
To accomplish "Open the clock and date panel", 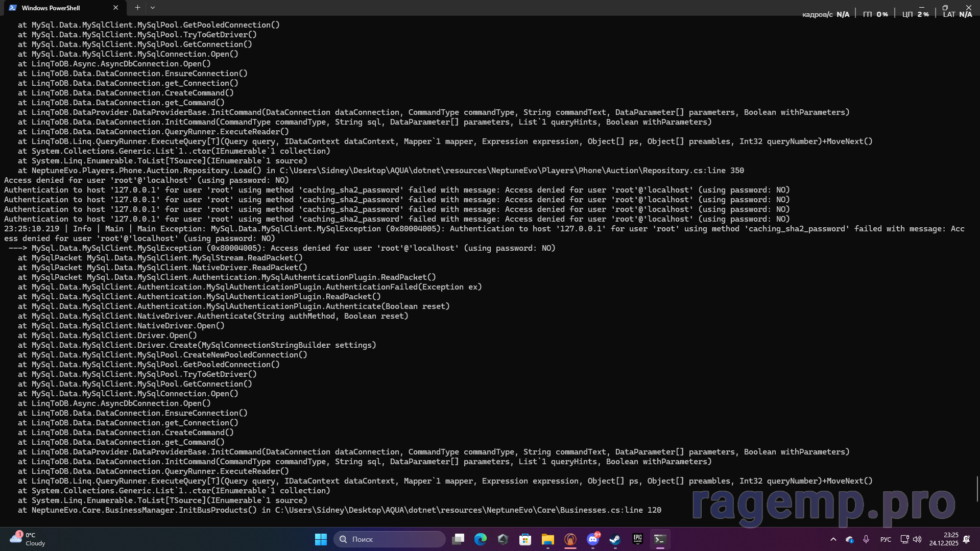I will [944, 539].
